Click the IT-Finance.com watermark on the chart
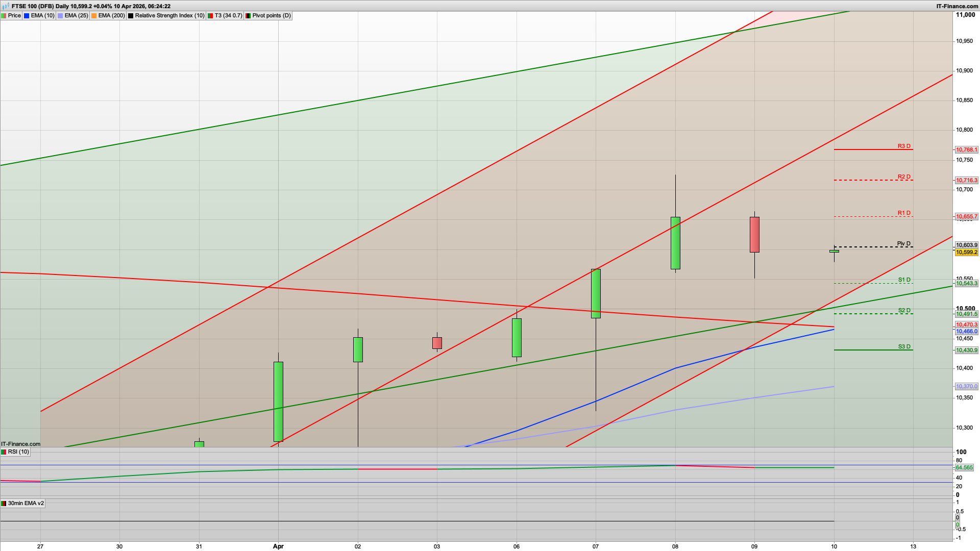The image size is (980, 551). tap(20, 444)
